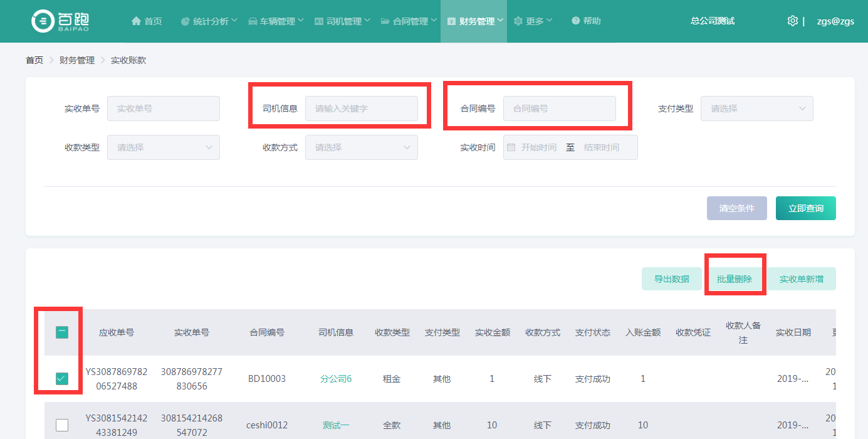Open the 更多 menu
This screenshot has width=868, height=439.
tap(533, 21)
